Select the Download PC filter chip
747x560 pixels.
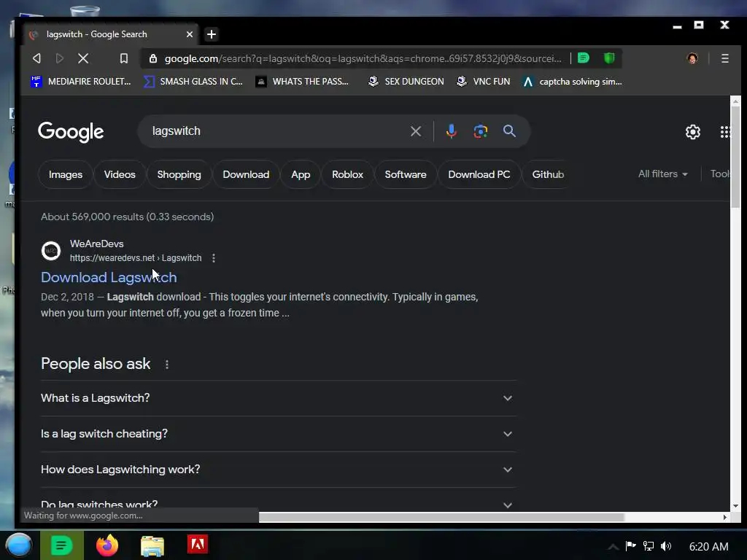[x=479, y=175]
